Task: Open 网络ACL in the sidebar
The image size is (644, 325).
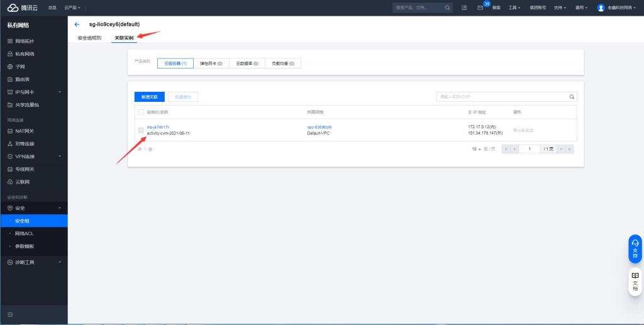Action: [24, 233]
